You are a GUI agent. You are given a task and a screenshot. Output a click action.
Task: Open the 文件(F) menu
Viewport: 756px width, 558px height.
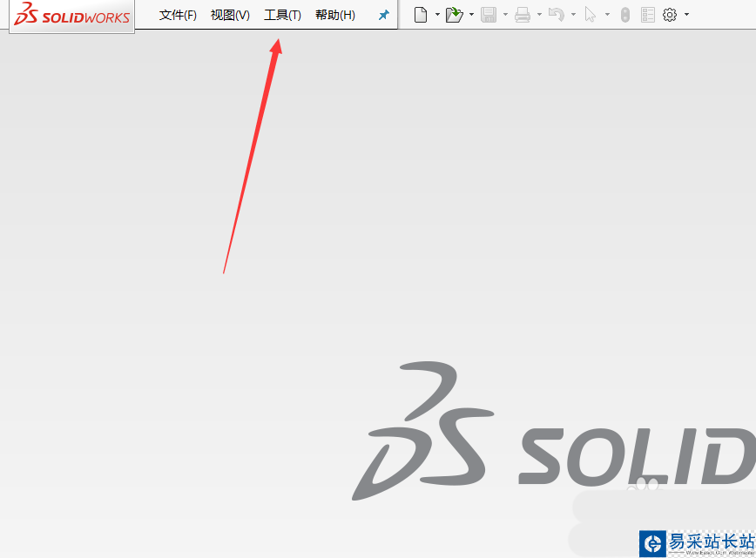[x=178, y=15]
